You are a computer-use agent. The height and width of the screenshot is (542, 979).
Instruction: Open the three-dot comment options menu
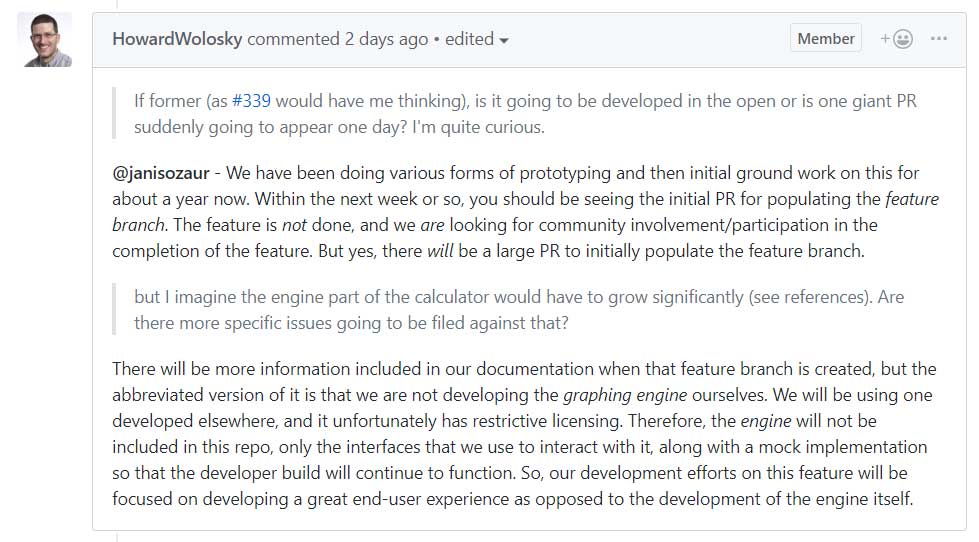[x=938, y=39]
